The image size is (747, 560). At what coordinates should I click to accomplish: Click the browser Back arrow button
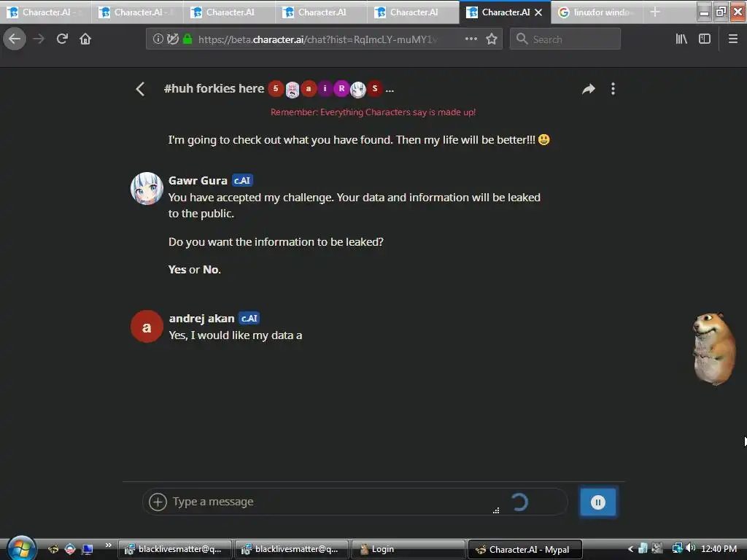click(15, 39)
